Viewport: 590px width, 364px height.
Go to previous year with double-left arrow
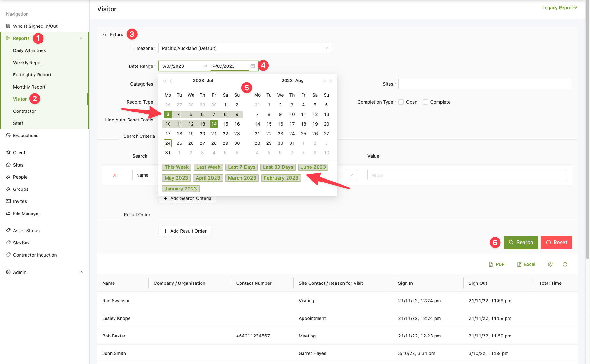coord(165,81)
